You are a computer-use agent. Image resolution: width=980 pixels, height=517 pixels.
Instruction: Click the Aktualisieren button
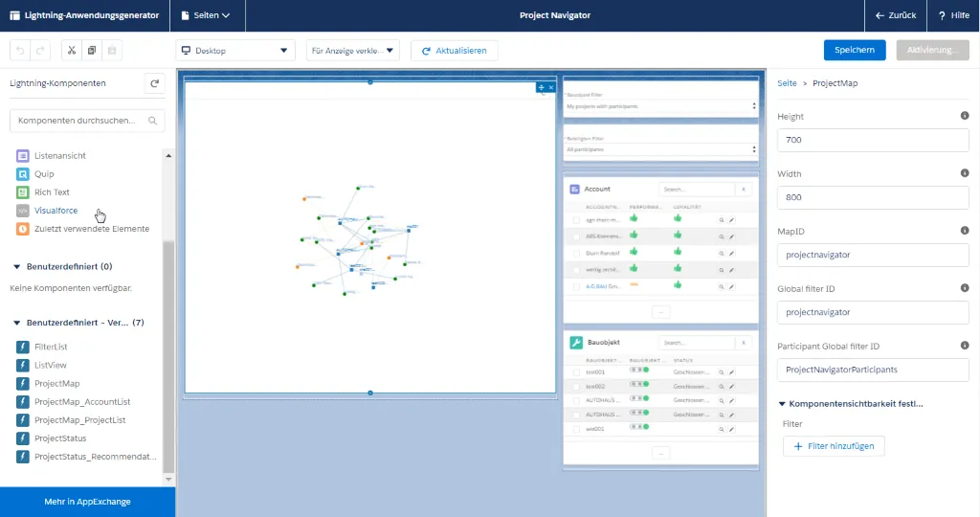pos(455,51)
